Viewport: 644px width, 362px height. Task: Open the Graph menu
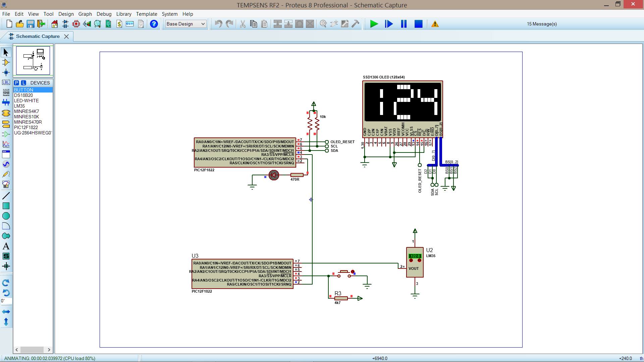pos(85,14)
